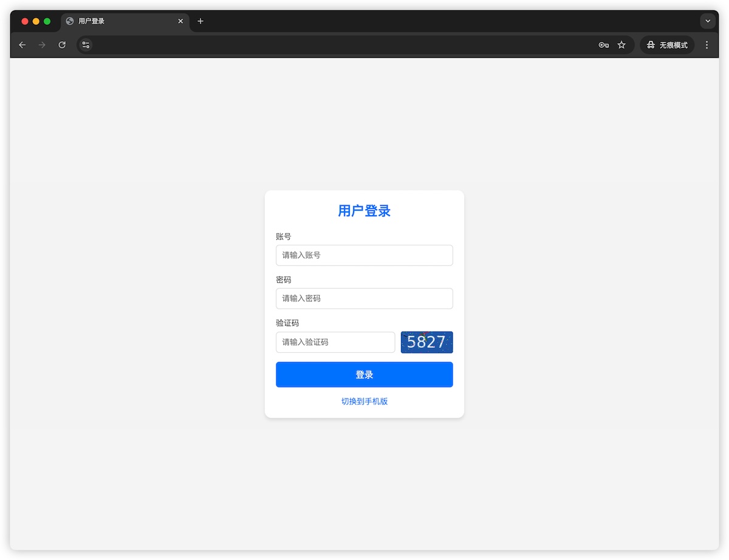The height and width of the screenshot is (560, 729).
Task: Bookmark the page using the star icon
Action: pyautogui.click(x=621, y=44)
